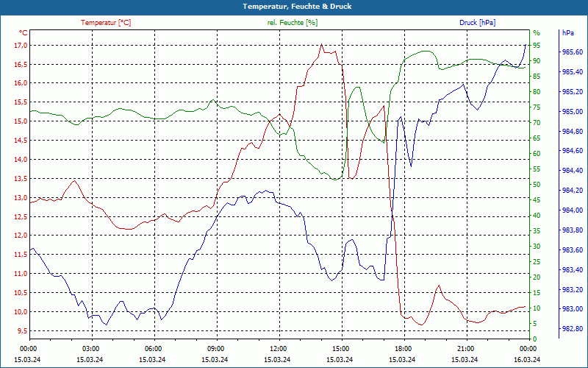Click the '25' humidity axis value
The width and height of the screenshot is (588, 368).
(x=537, y=262)
